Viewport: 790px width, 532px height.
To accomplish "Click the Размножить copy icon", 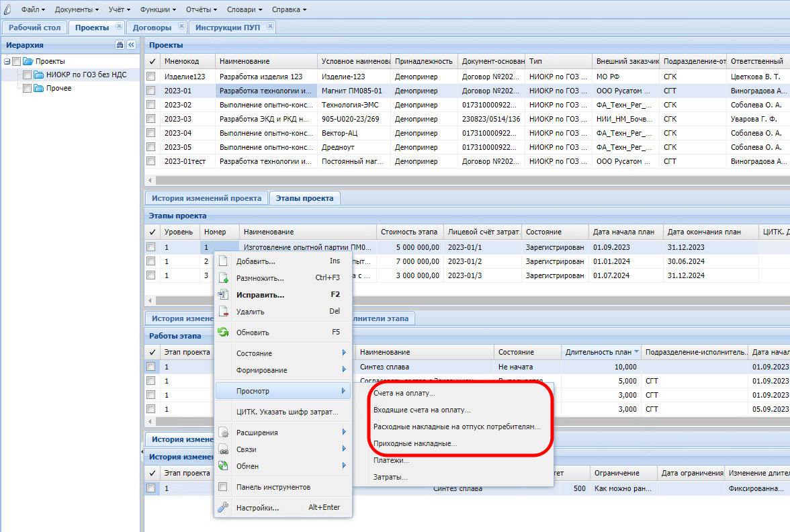I will coord(224,278).
